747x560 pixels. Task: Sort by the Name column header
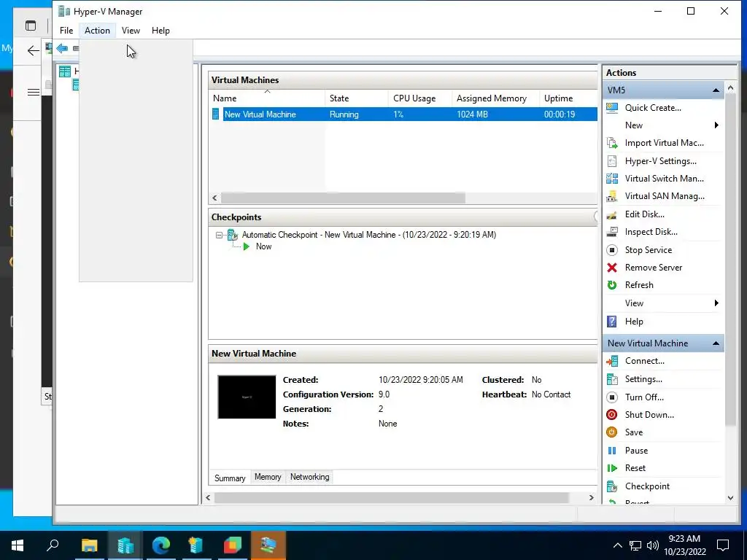point(267,98)
